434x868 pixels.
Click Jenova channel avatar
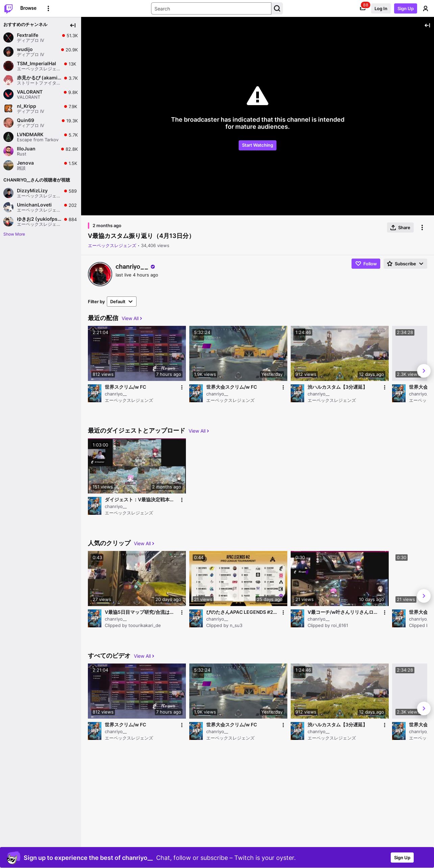[x=8, y=165]
